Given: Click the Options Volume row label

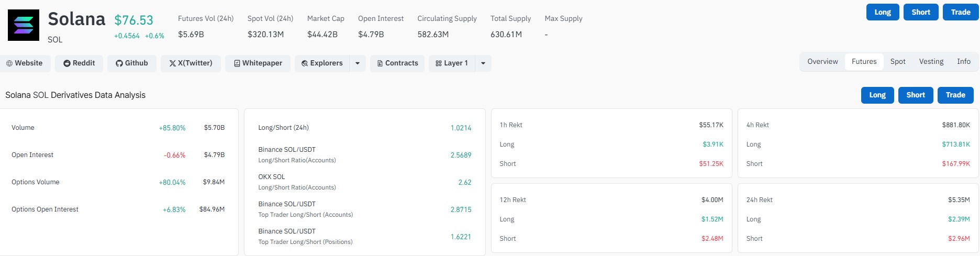Looking at the screenshot, I should tap(36, 182).
